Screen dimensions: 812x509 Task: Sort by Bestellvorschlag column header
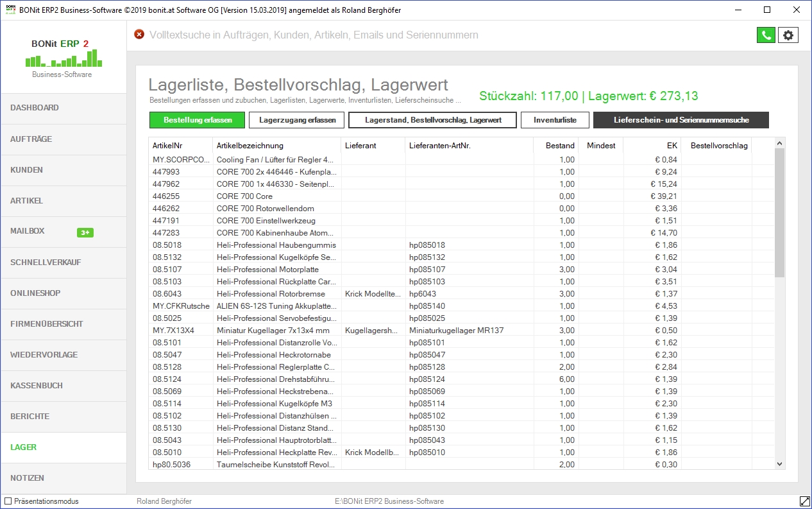point(716,146)
